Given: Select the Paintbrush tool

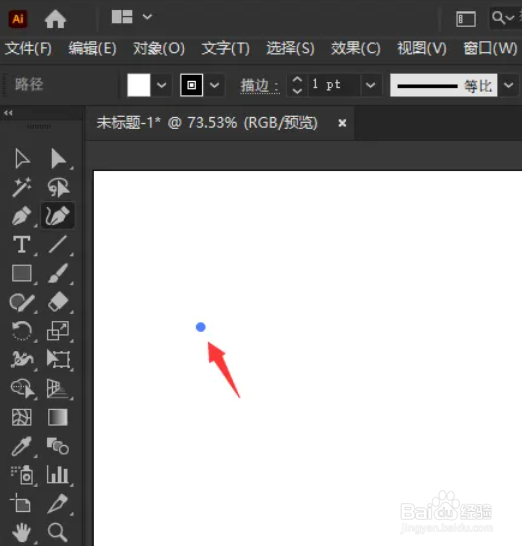Looking at the screenshot, I should pyautogui.click(x=58, y=273).
